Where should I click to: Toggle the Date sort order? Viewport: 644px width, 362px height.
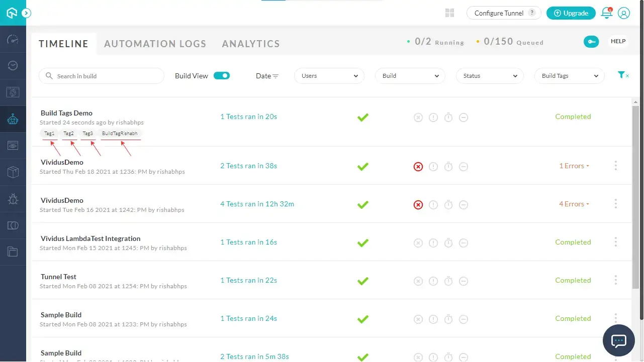click(267, 76)
